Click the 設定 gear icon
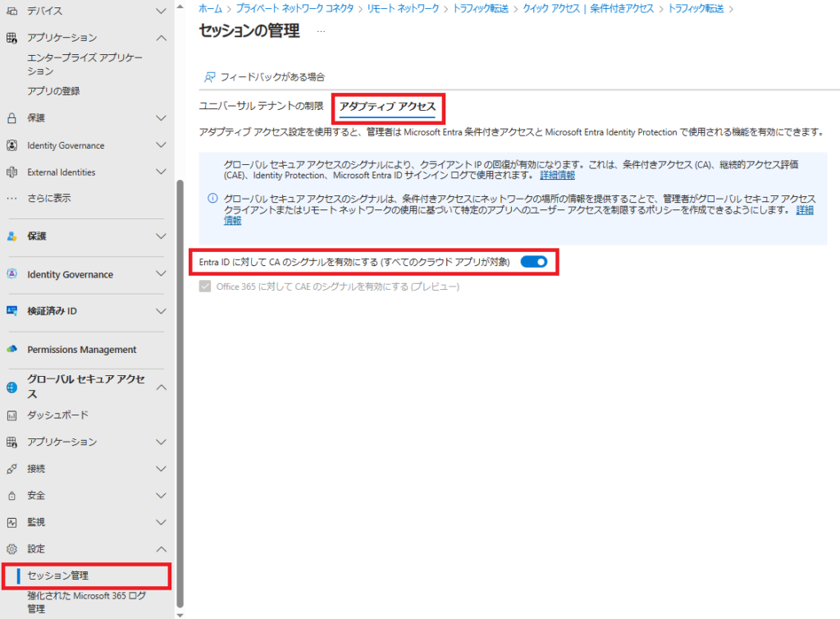 [11, 548]
